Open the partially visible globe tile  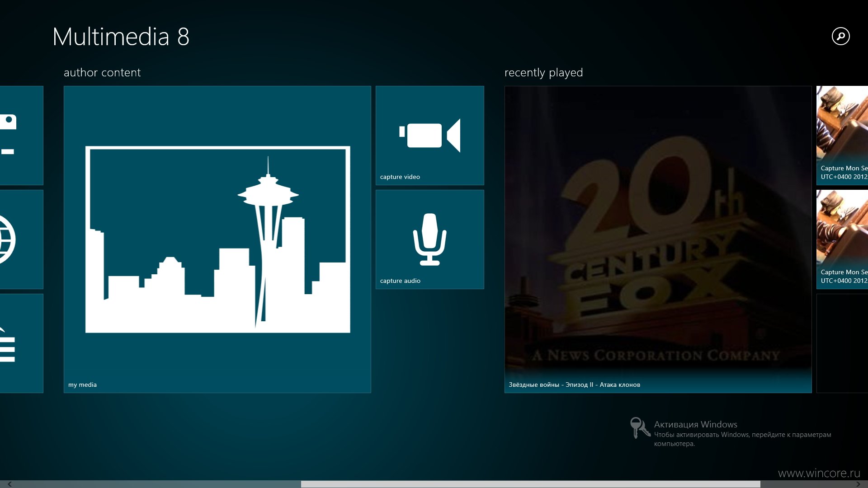[x=22, y=239]
